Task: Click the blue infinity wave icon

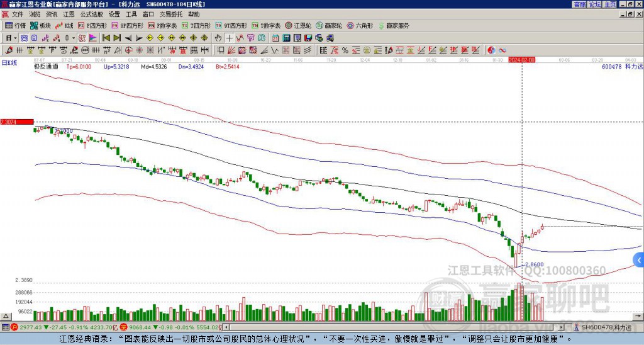Action: click(502, 50)
